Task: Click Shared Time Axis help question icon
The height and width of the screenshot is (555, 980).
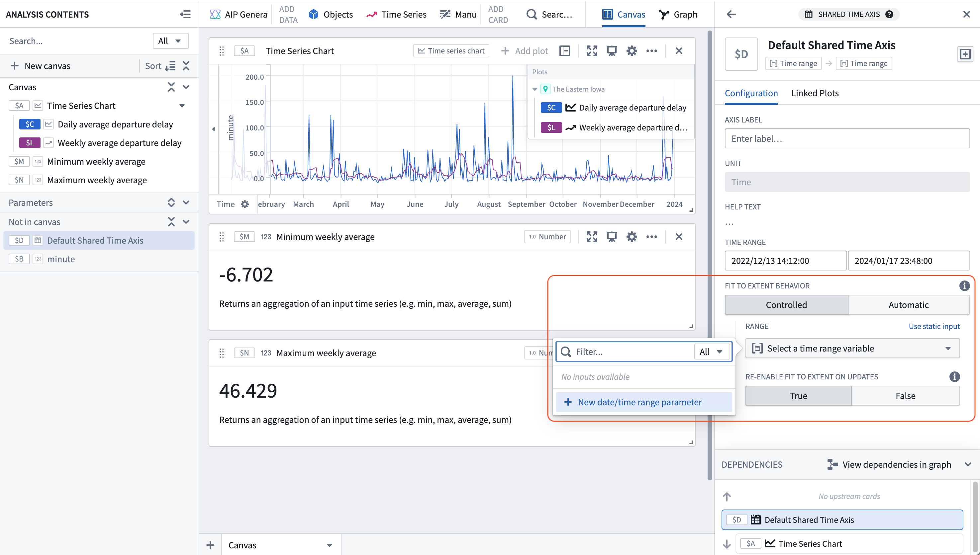Action: coord(889,15)
